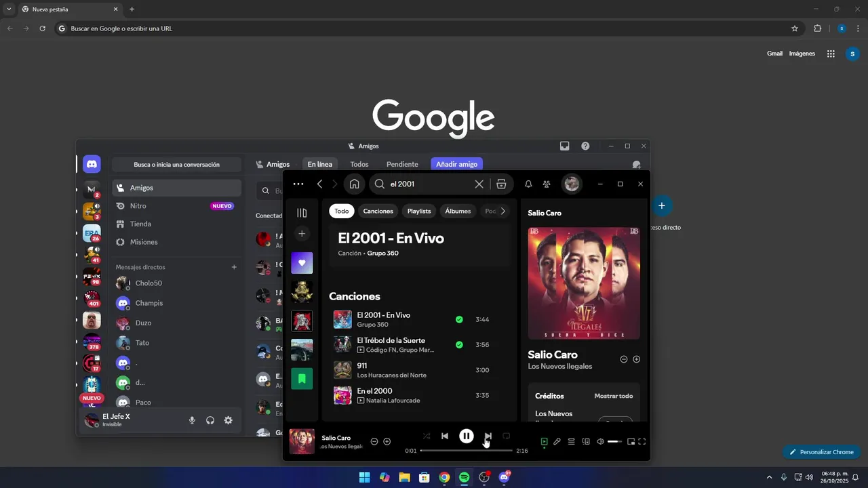Skip to the previous track

coord(445,436)
